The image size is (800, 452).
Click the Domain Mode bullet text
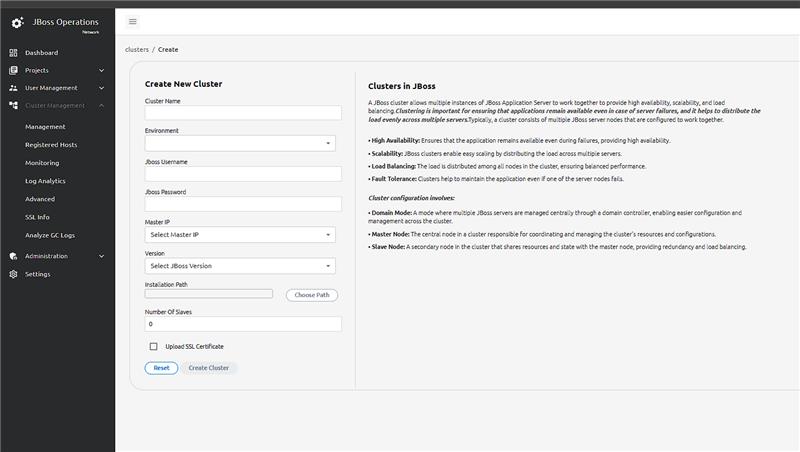555,217
